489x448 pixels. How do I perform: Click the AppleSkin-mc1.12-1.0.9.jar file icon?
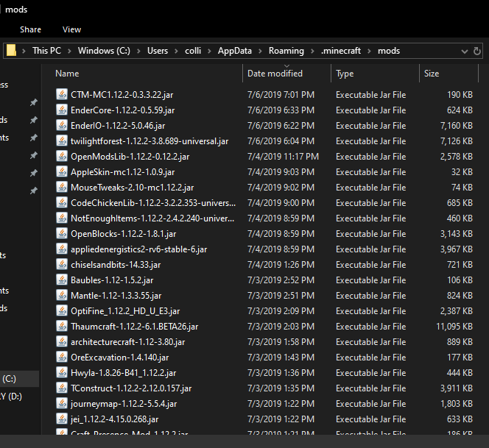click(x=62, y=171)
